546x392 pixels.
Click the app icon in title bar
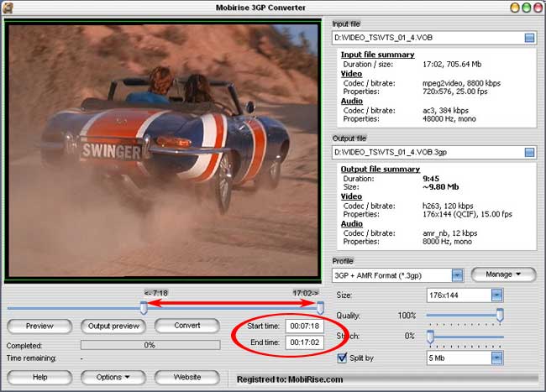(x=8, y=8)
